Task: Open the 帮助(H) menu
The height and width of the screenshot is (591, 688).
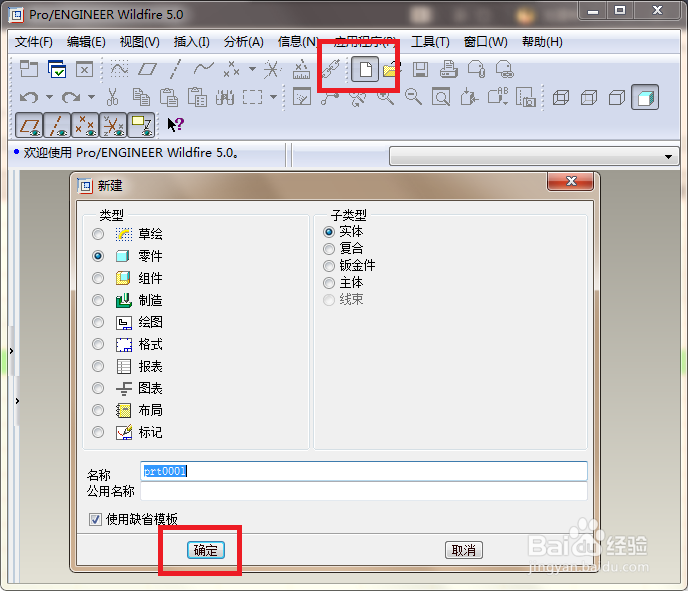Action: coord(542,42)
